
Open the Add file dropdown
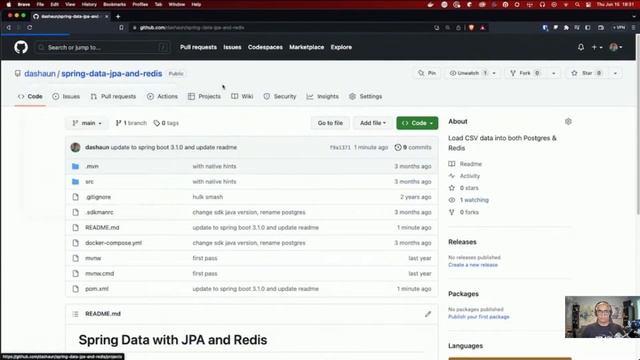pos(373,123)
